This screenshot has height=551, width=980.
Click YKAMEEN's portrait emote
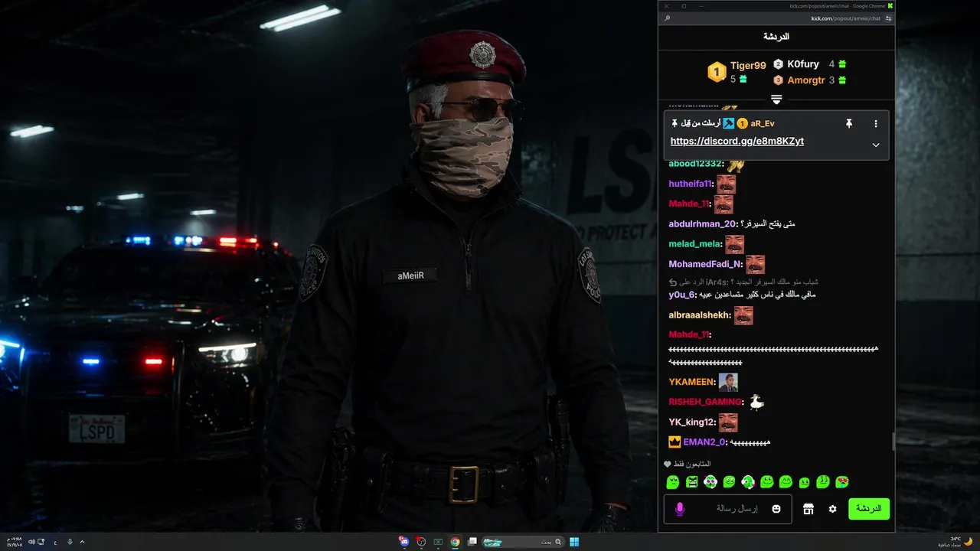(728, 382)
